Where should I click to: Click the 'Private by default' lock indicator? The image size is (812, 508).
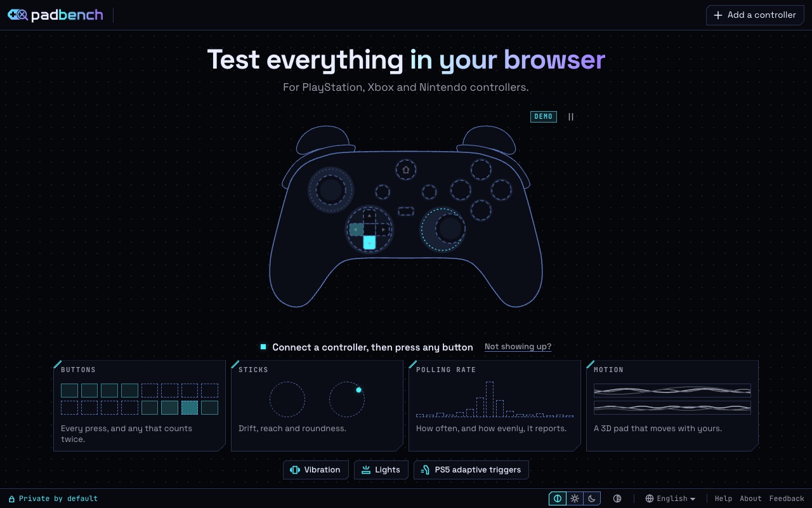[53, 498]
